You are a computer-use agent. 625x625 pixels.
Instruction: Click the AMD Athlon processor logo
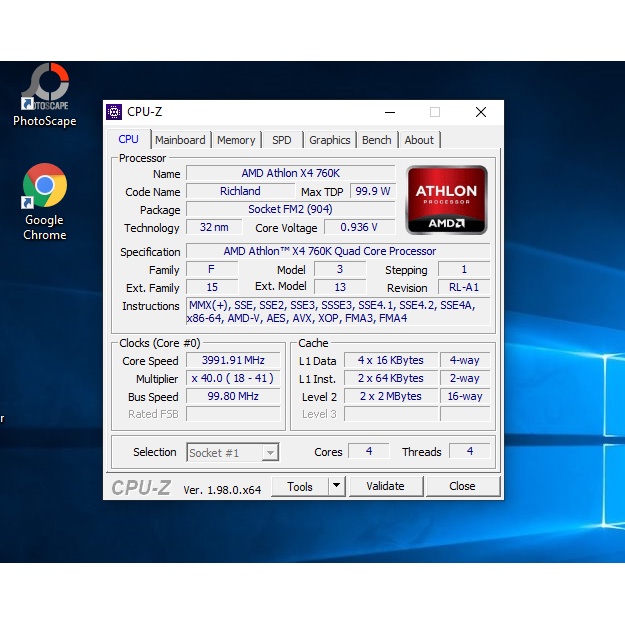(x=446, y=199)
